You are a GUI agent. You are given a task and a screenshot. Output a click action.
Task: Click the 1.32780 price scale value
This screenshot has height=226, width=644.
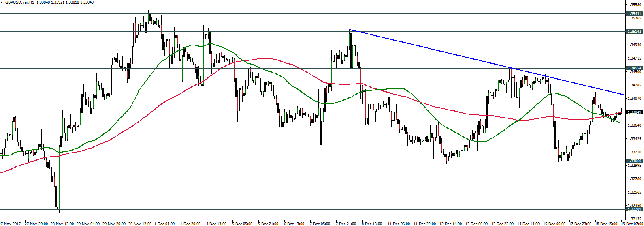(x=635, y=179)
